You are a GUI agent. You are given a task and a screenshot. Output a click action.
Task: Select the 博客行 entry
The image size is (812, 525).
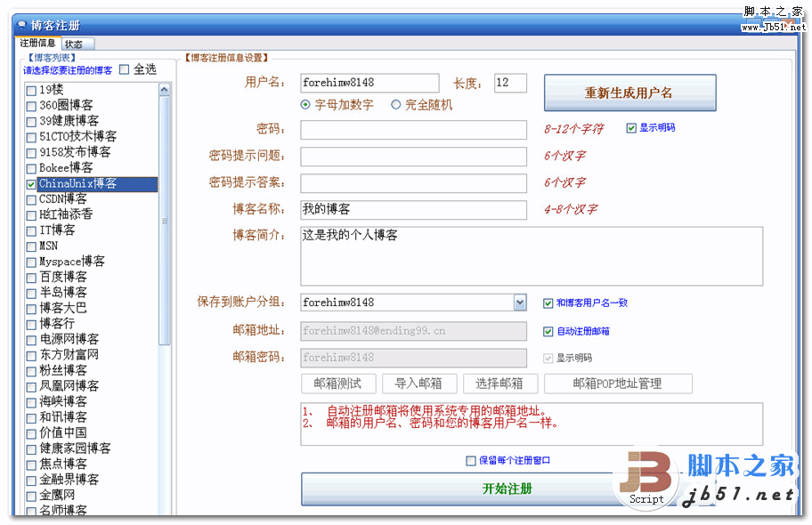(x=57, y=324)
